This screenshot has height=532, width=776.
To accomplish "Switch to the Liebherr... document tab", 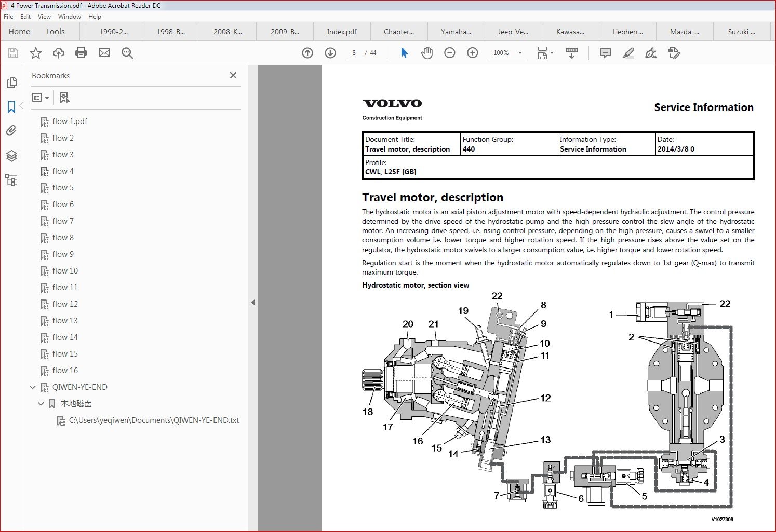I will [x=627, y=32].
